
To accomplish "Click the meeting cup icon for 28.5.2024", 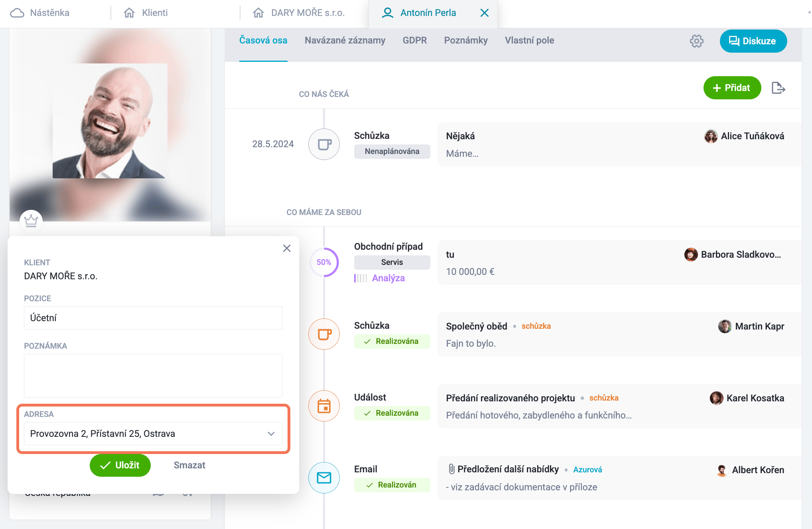I will (324, 144).
